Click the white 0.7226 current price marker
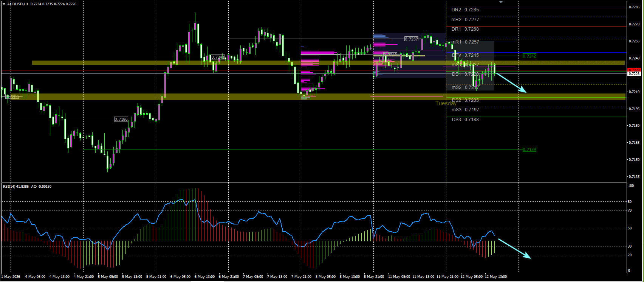The image size is (644, 282). coord(634,74)
